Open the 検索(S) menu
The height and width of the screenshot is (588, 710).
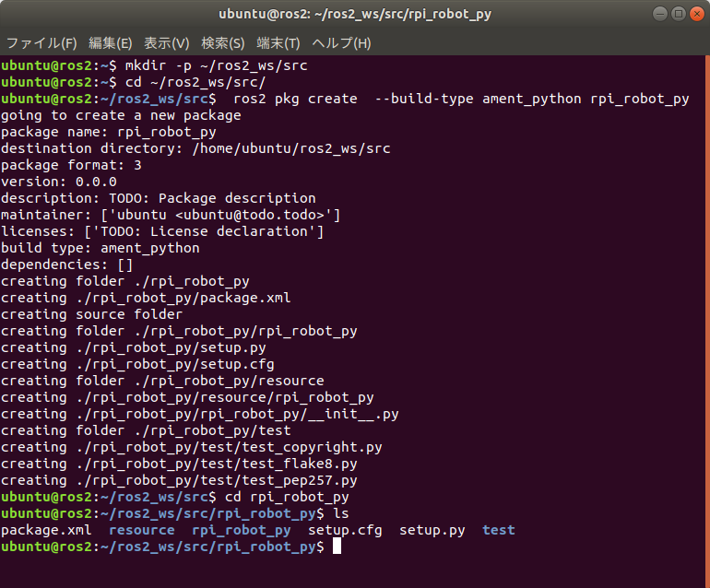pos(223,43)
